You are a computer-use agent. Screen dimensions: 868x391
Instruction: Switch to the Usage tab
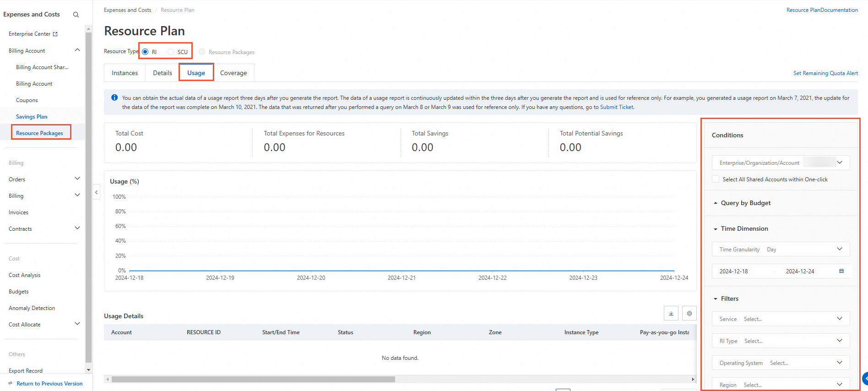point(196,73)
